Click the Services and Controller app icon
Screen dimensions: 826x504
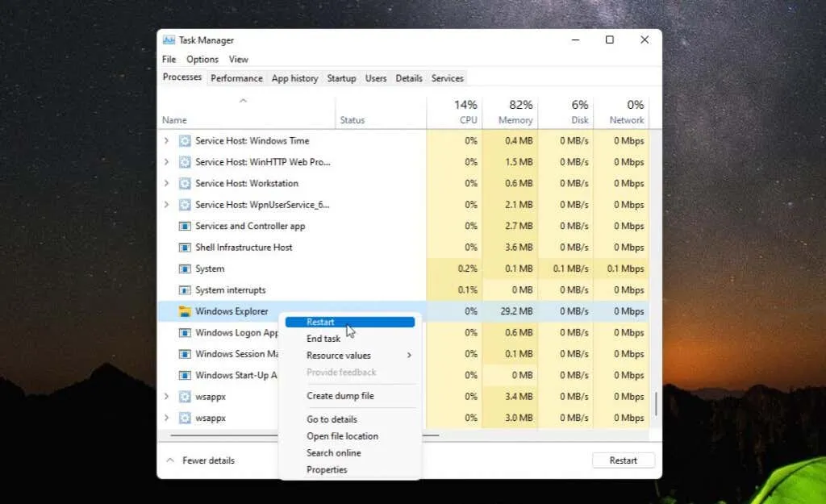(184, 227)
